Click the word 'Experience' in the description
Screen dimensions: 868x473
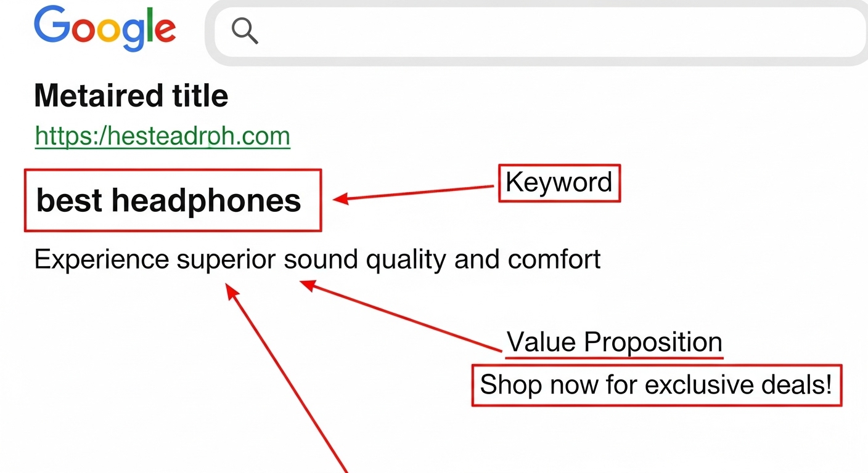102,259
